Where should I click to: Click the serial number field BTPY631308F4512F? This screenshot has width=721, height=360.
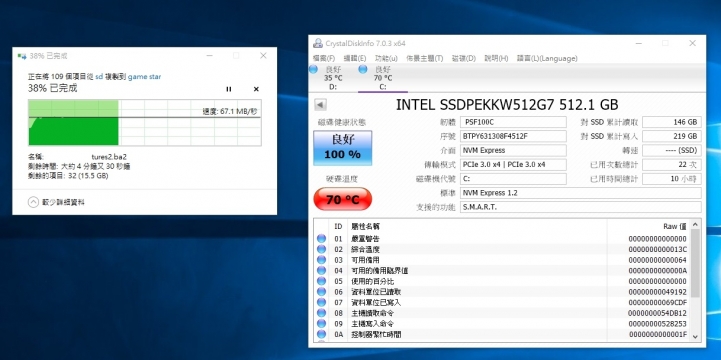(513, 136)
